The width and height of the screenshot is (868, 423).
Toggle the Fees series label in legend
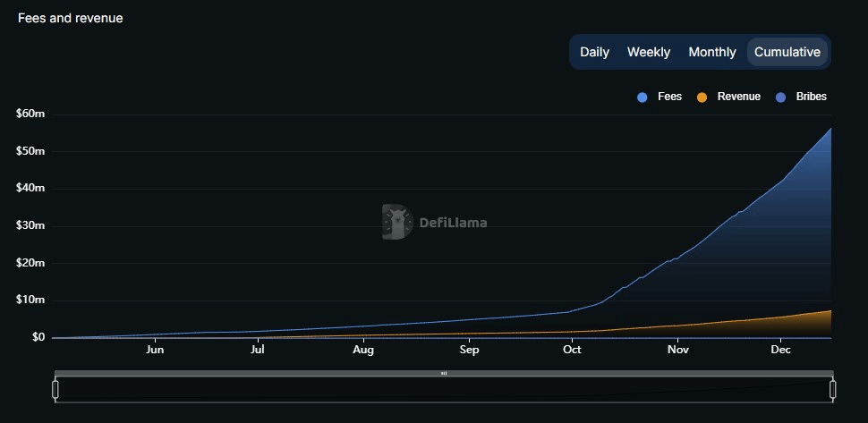(x=669, y=97)
